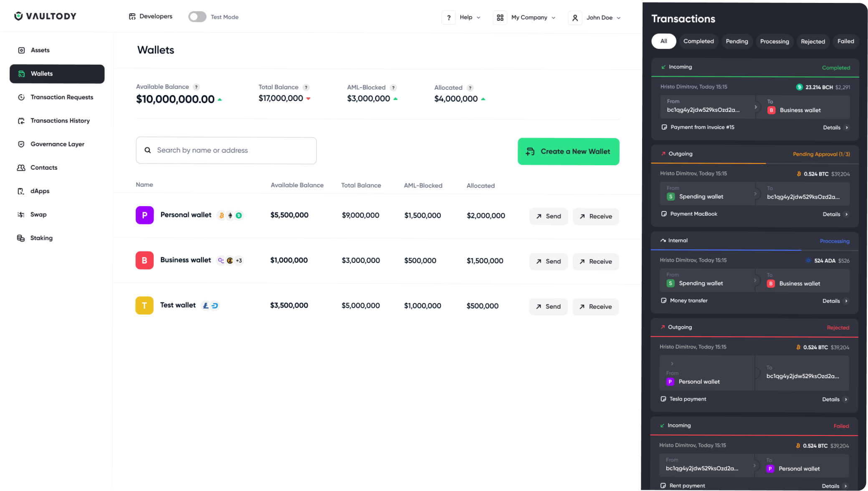Click Allocated help tooltip icon
The width and height of the screenshot is (868, 491).
(x=470, y=88)
